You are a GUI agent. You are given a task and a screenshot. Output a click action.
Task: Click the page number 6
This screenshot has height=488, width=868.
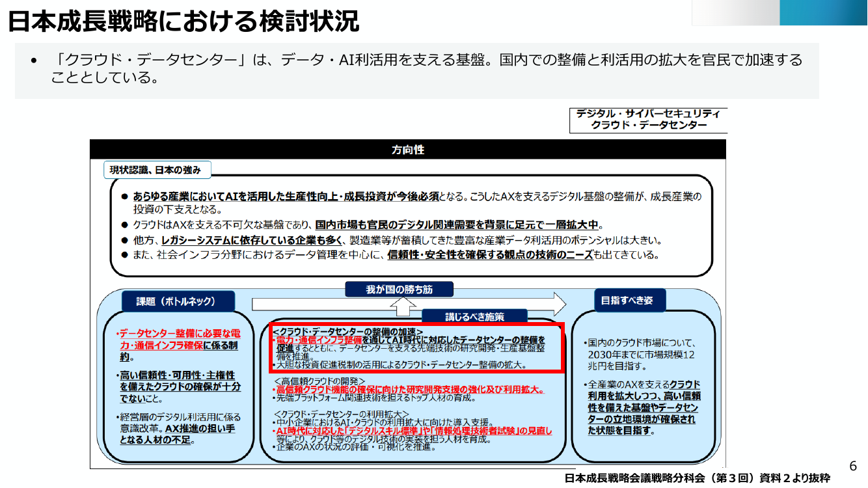tap(853, 466)
